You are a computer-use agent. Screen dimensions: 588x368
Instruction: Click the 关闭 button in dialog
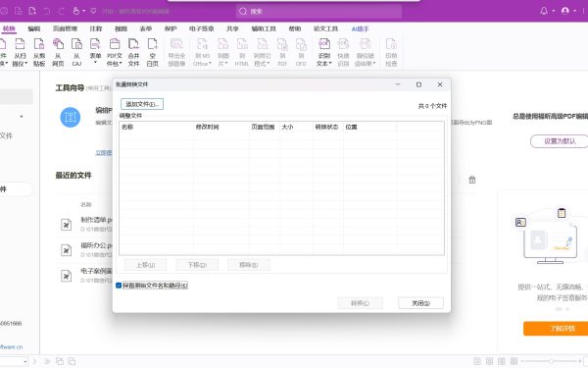tap(420, 303)
